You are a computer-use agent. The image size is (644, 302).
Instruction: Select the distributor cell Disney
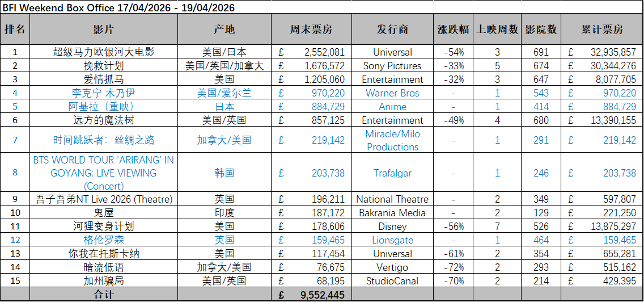click(x=392, y=227)
